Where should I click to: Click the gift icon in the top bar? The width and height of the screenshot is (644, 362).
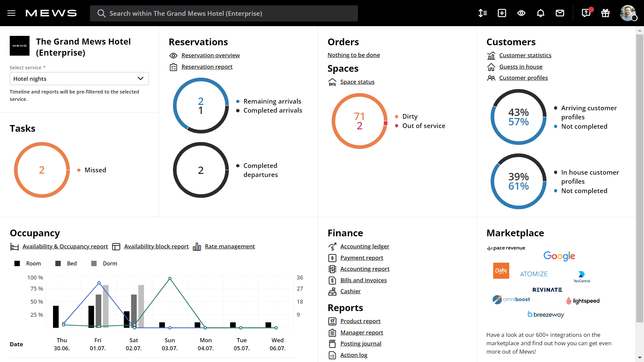pos(605,13)
